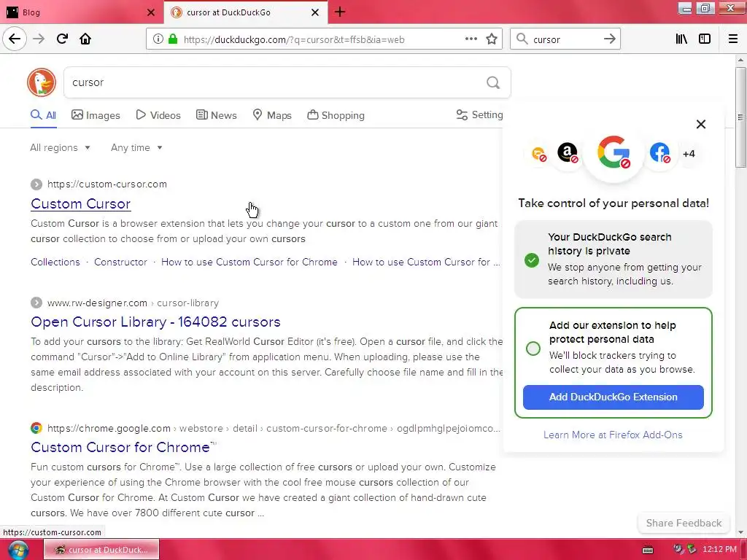
Task: Bookmark this page with the star
Action: pyautogui.click(x=492, y=39)
